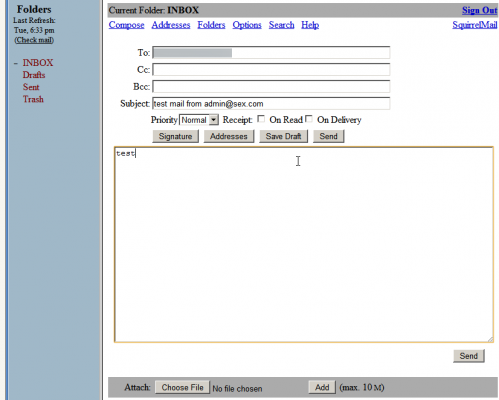Focus the Cc input field
This screenshot has width=499, height=400.
click(271, 69)
